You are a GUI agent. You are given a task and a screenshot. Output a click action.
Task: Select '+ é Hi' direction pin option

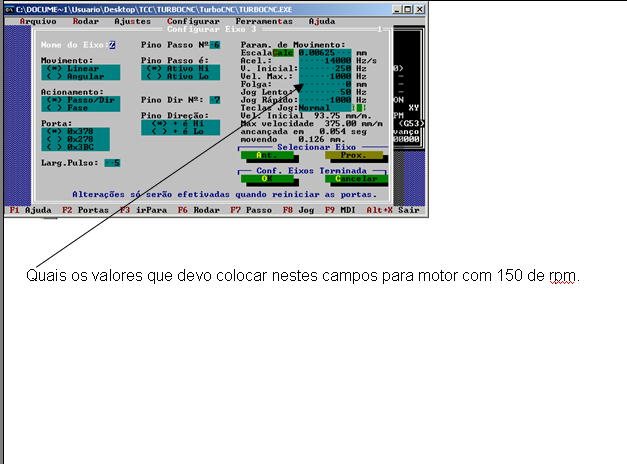click(180, 124)
